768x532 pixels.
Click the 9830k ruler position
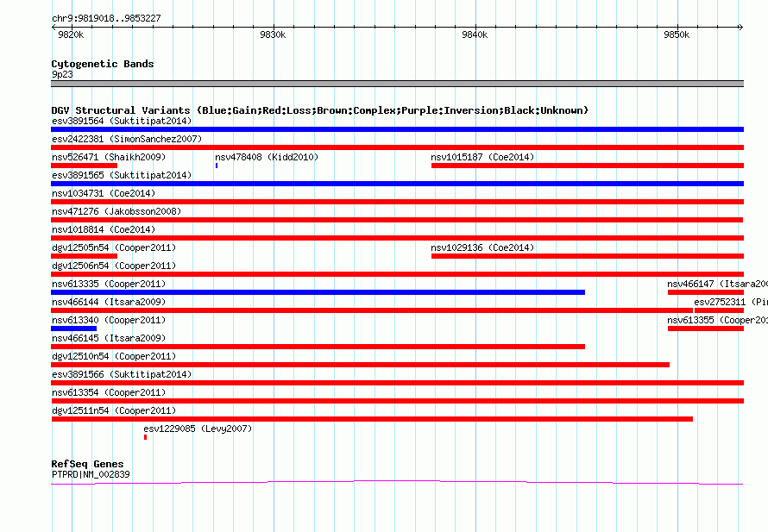coord(273,34)
